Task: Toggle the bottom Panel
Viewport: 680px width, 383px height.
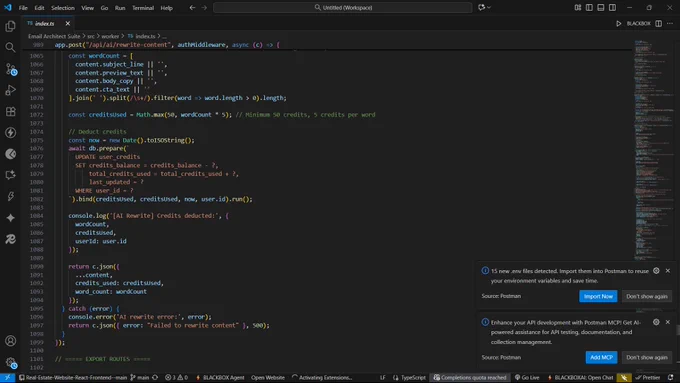Action: coord(601,7)
